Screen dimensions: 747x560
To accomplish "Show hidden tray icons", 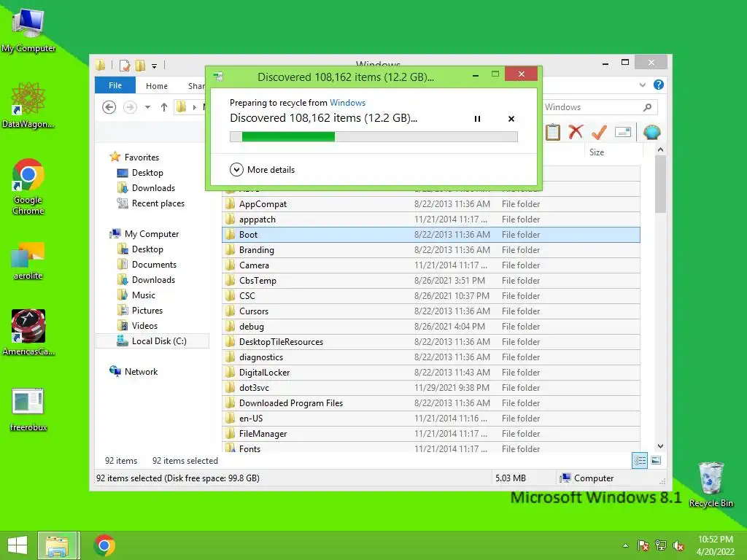I will (625, 545).
